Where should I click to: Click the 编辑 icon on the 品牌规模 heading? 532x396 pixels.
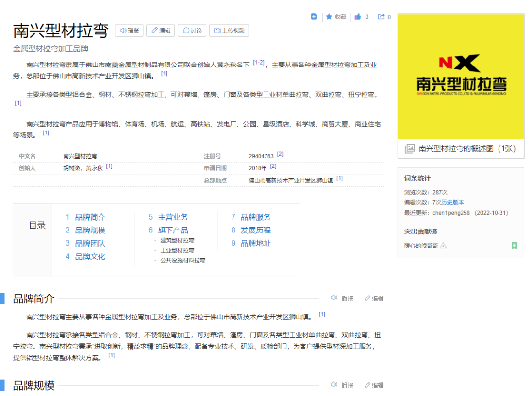tap(368, 385)
